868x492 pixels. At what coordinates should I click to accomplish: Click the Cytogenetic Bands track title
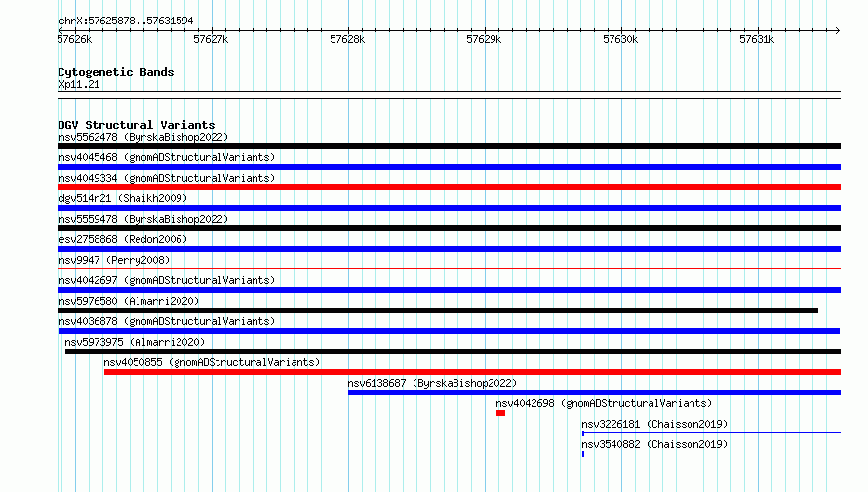116,72
